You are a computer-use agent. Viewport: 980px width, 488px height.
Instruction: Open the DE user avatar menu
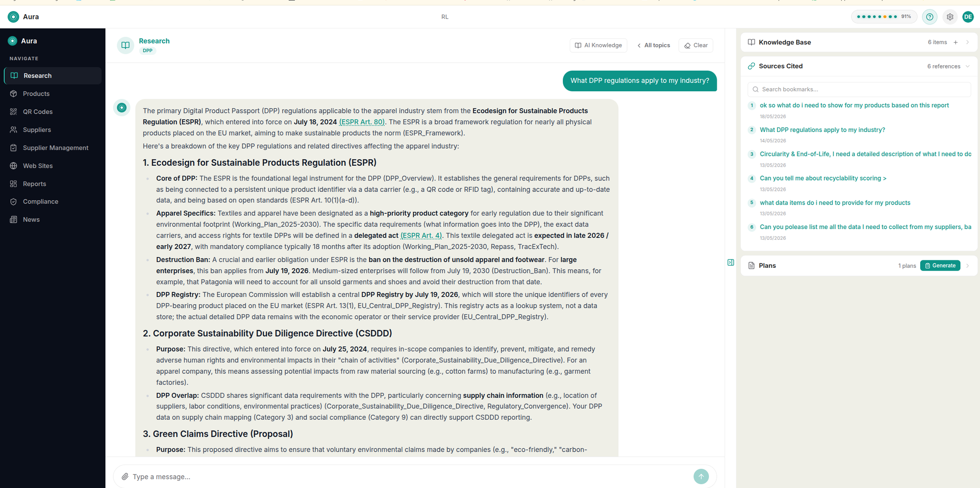click(968, 17)
